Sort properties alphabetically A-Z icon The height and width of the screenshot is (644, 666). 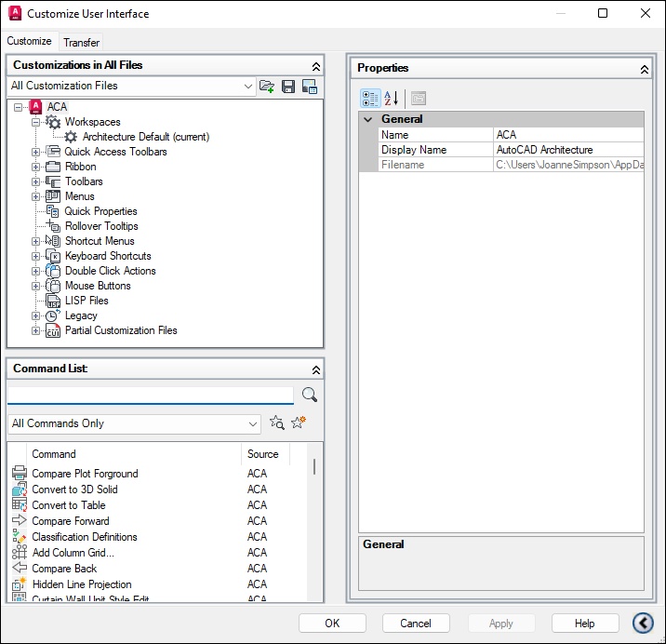coord(392,99)
